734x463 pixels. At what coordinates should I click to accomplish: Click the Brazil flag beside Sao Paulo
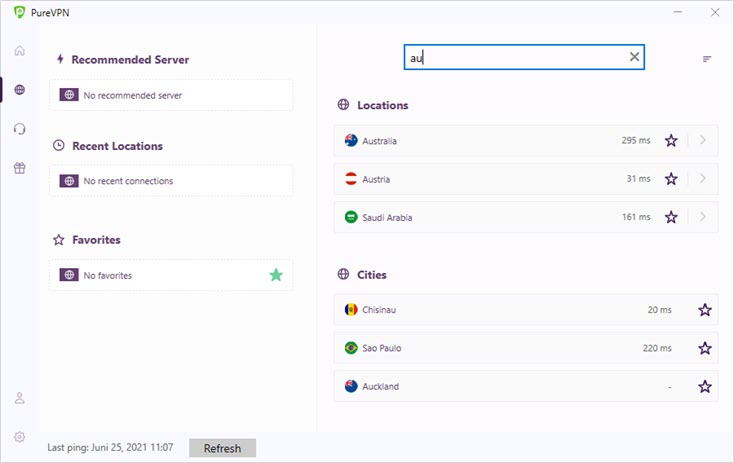[351, 348]
